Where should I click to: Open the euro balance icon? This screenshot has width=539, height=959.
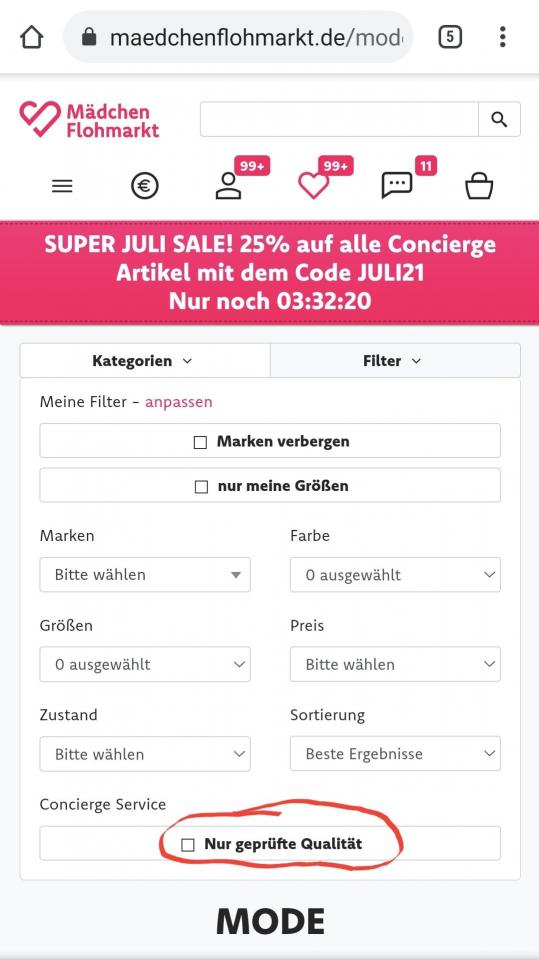[x=145, y=186]
